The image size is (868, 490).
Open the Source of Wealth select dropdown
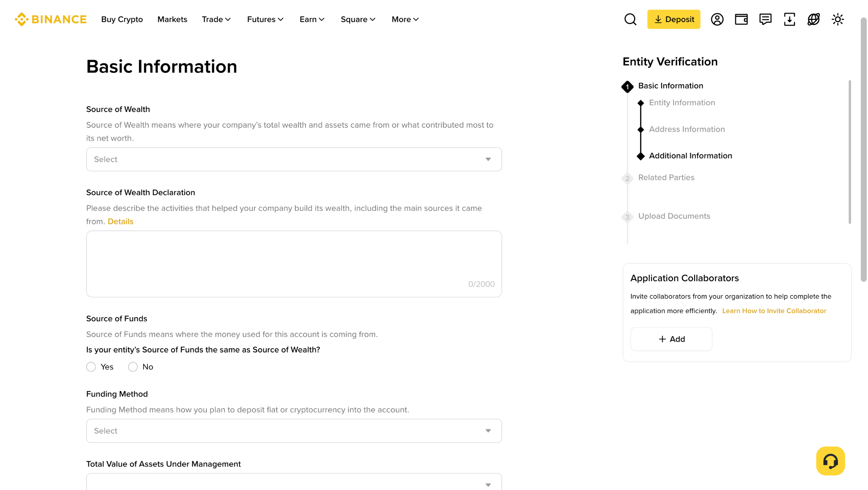pos(294,160)
